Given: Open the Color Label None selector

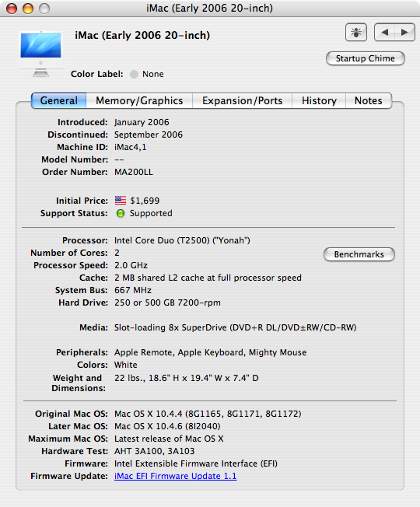Looking at the screenshot, I should point(147,74).
